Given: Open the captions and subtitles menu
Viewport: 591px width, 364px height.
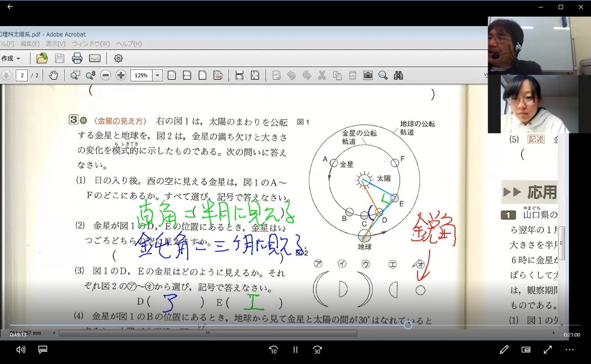Looking at the screenshot, I should click(42, 350).
